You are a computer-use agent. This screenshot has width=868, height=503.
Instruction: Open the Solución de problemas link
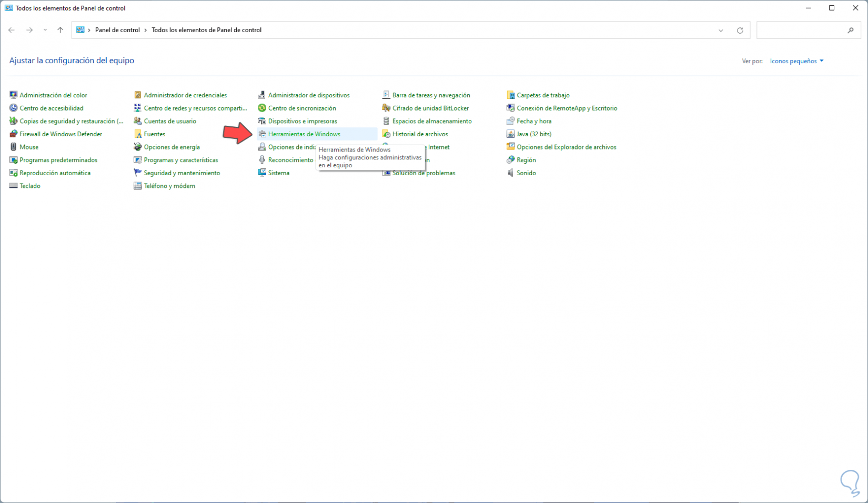[x=424, y=173]
